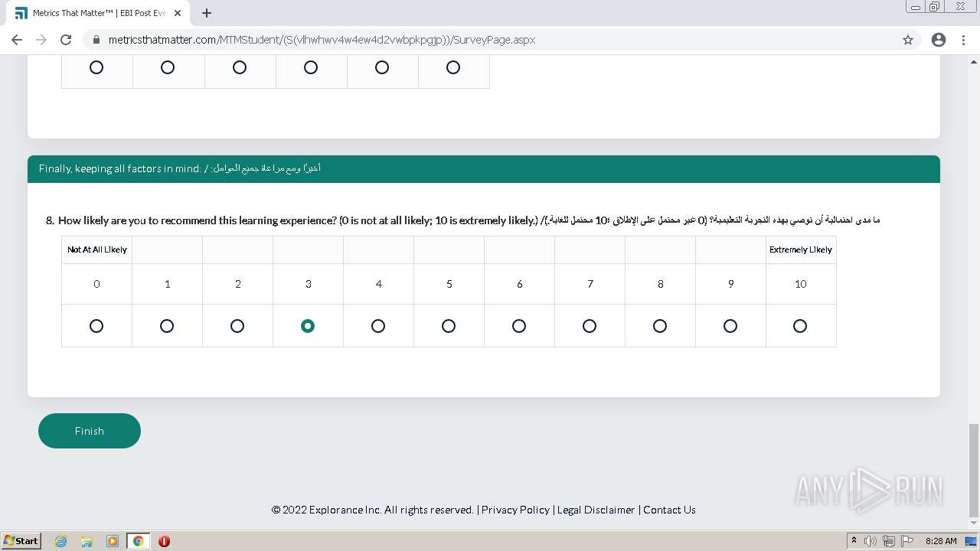Open a new browser tab

pos(207,13)
